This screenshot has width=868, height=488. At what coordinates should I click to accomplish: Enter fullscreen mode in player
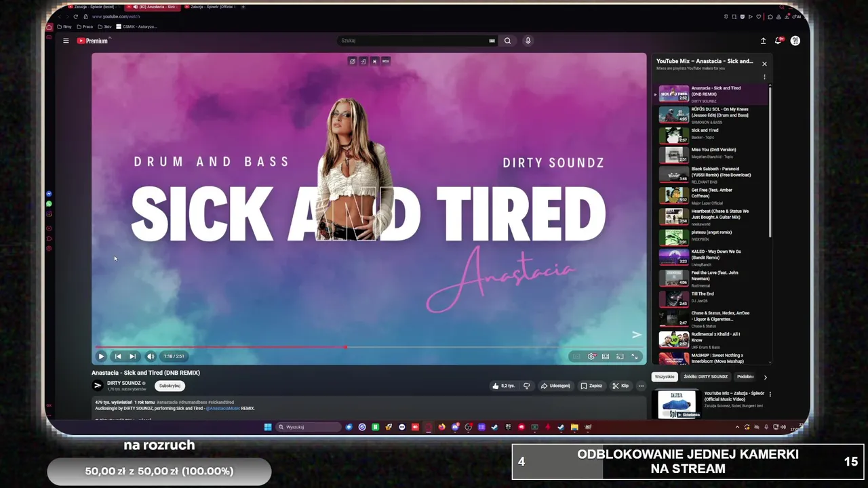pos(635,356)
